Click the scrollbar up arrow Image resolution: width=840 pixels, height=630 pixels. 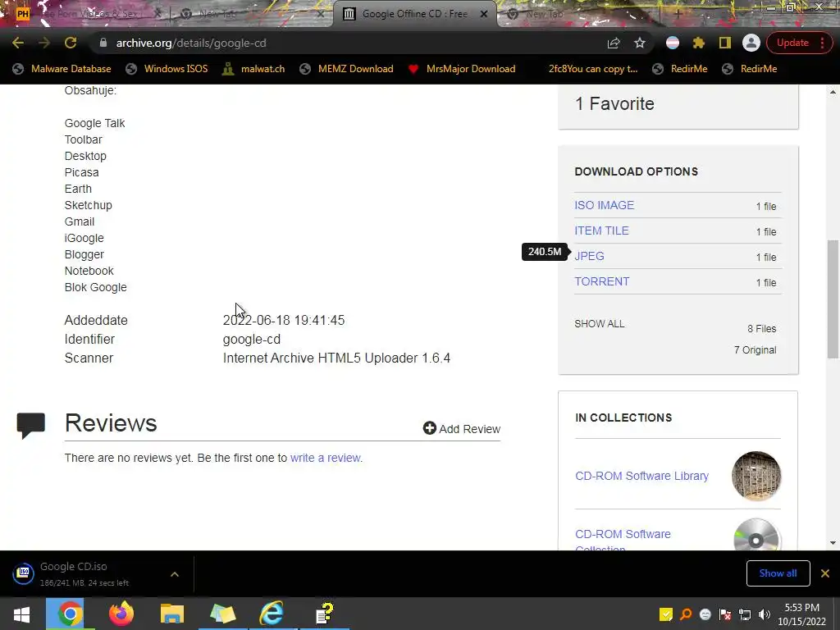pos(833,92)
